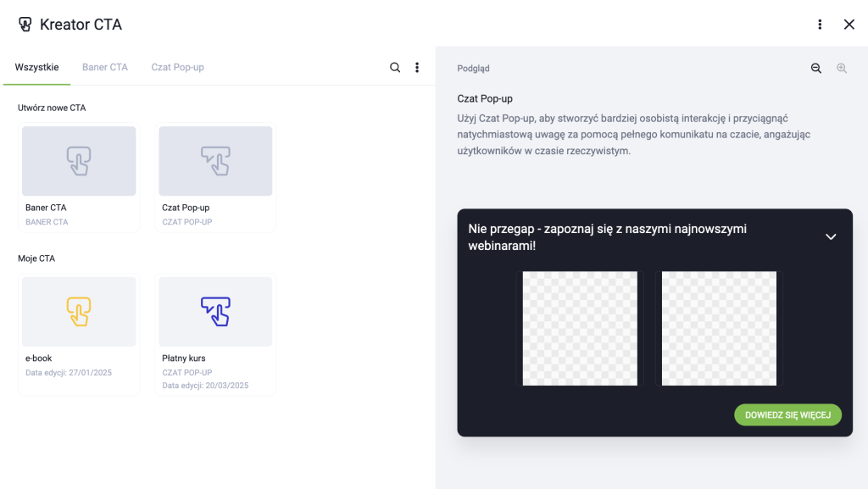Switch to the Baner CTA tab
868x489 pixels.
(x=105, y=68)
